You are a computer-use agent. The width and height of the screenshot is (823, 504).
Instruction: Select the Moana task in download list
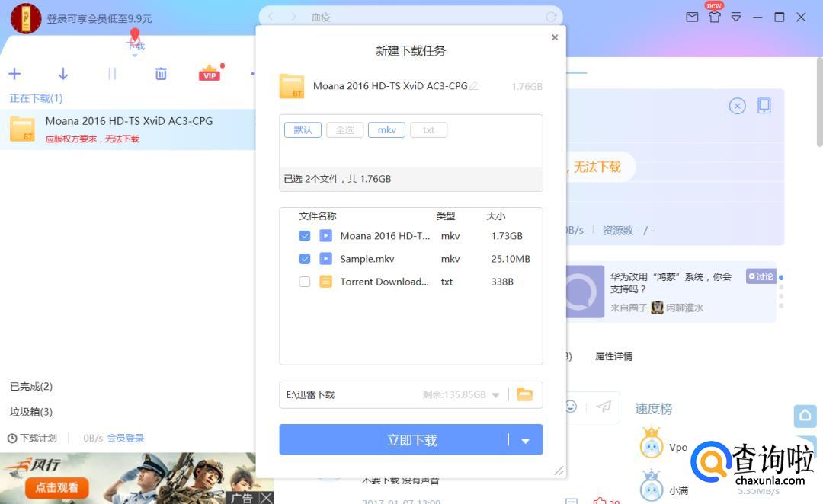click(127, 129)
